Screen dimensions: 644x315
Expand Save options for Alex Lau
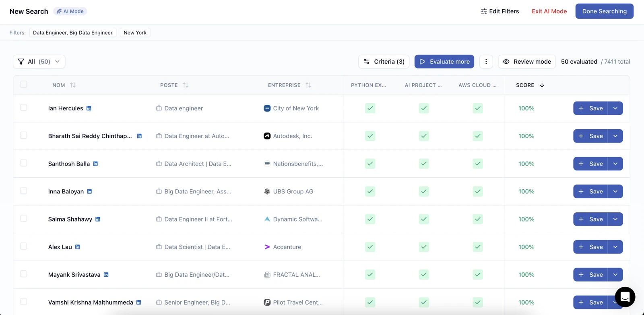coord(615,247)
